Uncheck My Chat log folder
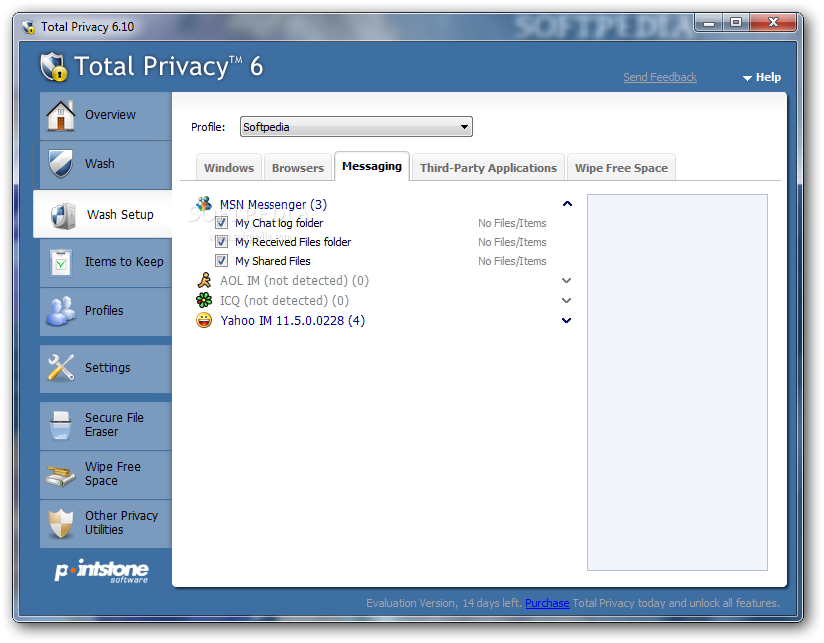This screenshot has width=824, height=643. (x=221, y=223)
